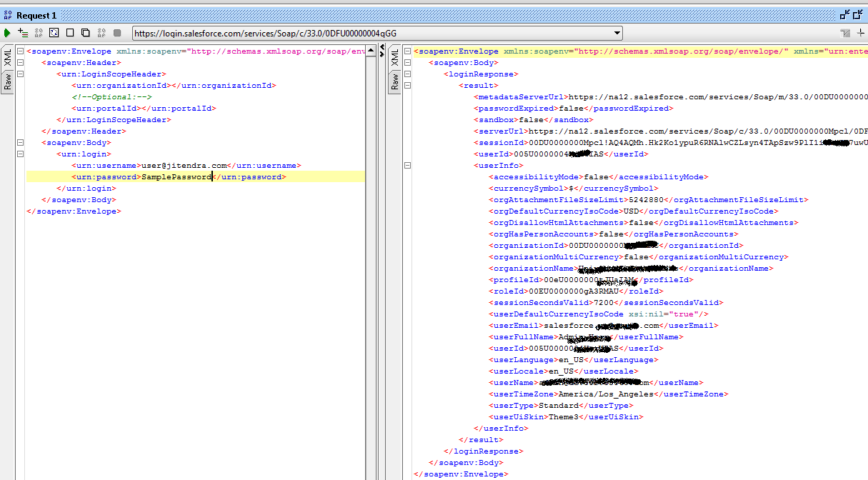Click password value SamplePassword
868x480 pixels.
coord(176,177)
